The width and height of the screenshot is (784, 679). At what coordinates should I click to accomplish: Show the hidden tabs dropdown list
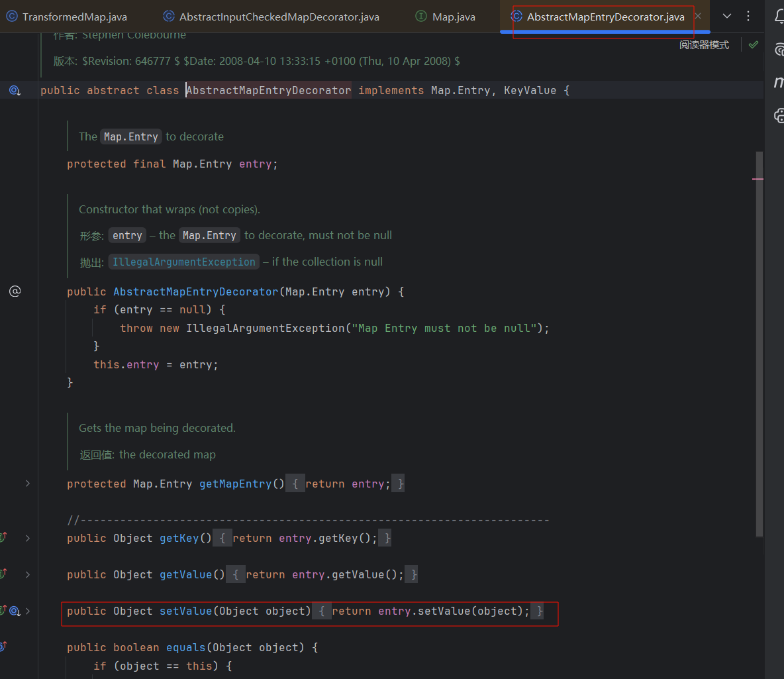pyautogui.click(x=726, y=17)
